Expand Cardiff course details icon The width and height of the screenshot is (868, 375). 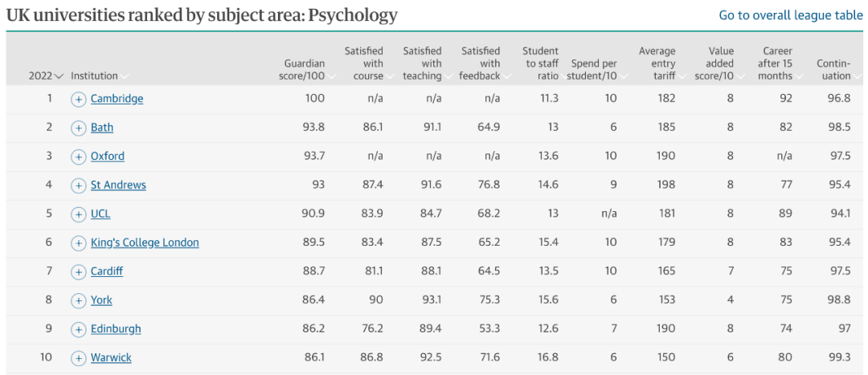(79, 271)
